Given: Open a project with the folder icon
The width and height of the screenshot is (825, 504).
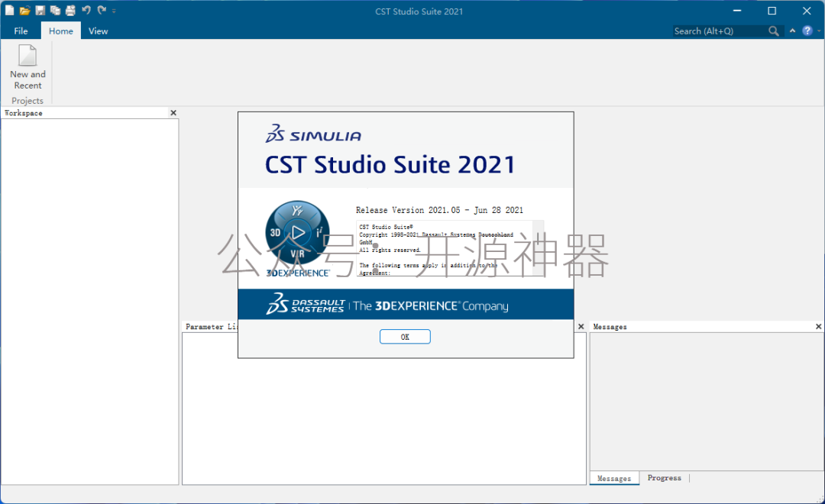Looking at the screenshot, I should tap(24, 11).
